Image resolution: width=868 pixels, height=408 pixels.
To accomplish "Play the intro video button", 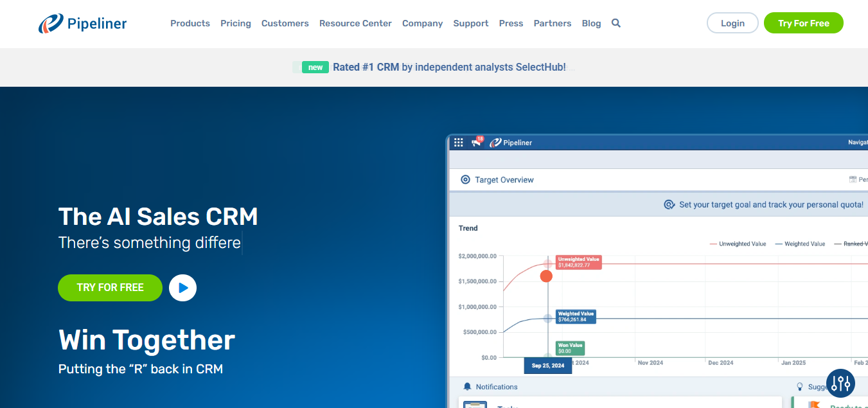I will [x=182, y=288].
